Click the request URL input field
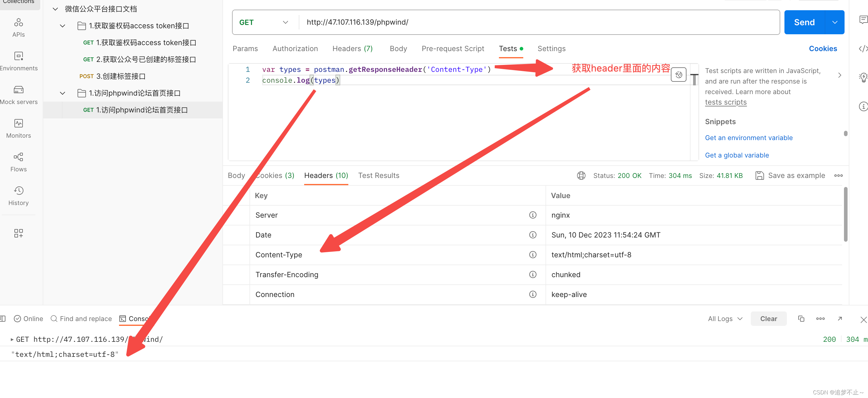 pyautogui.click(x=539, y=22)
